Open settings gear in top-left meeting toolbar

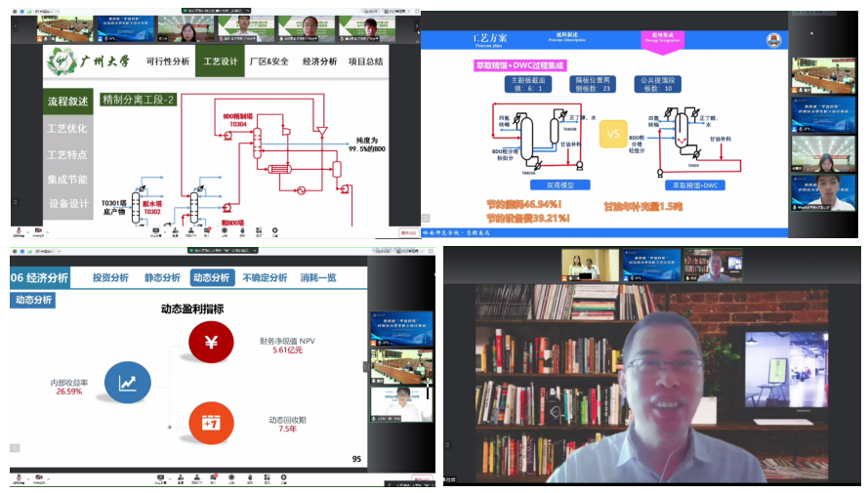click(276, 231)
